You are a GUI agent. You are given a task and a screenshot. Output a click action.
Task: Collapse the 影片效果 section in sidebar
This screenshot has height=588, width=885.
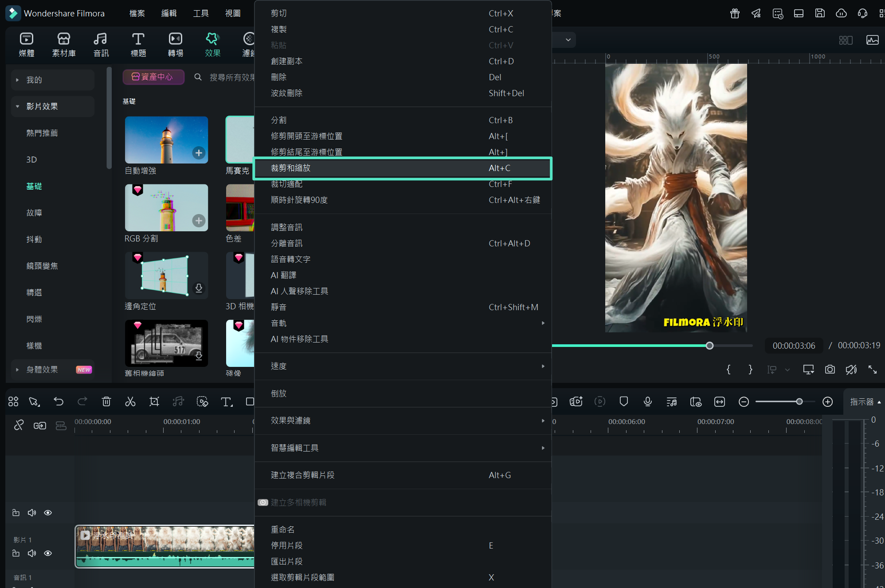[17, 106]
